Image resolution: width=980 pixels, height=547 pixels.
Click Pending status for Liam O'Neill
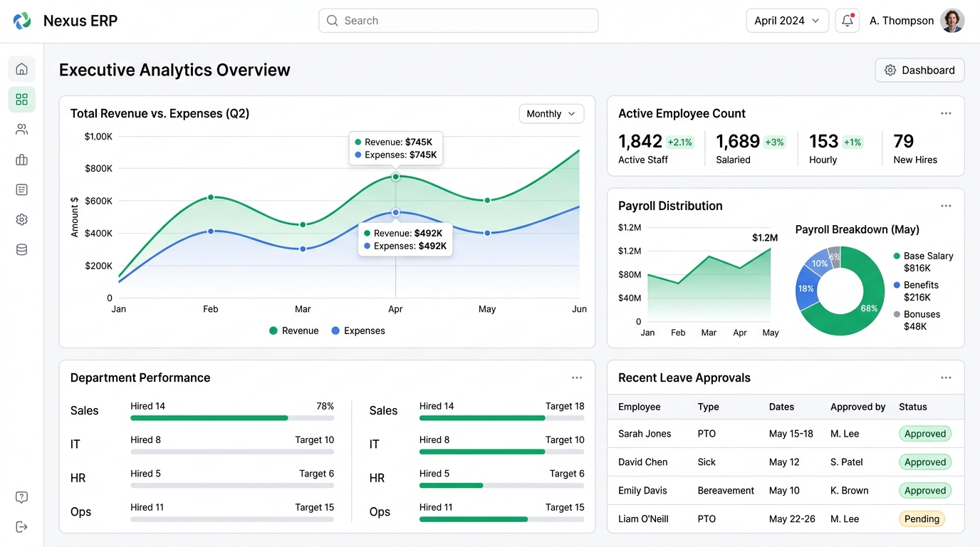pyautogui.click(x=922, y=519)
